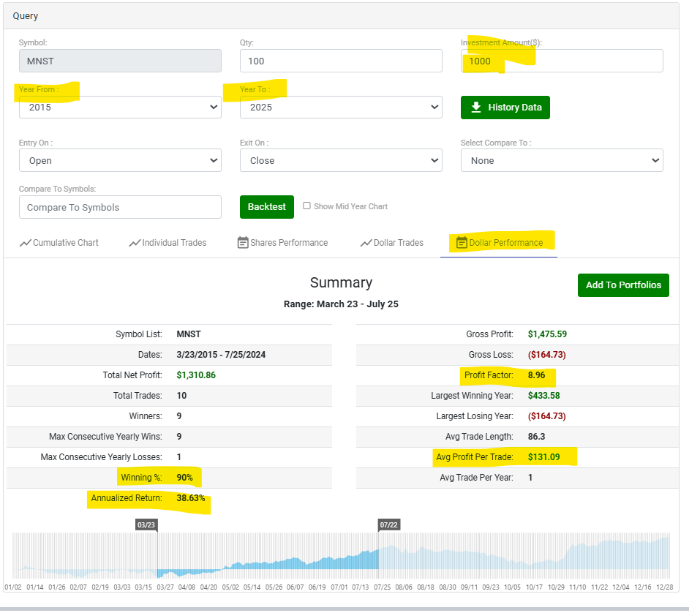This screenshot has width=700, height=613.
Task: Click the 03/23 range start marker
Action: pyautogui.click(x=146, y=524)
